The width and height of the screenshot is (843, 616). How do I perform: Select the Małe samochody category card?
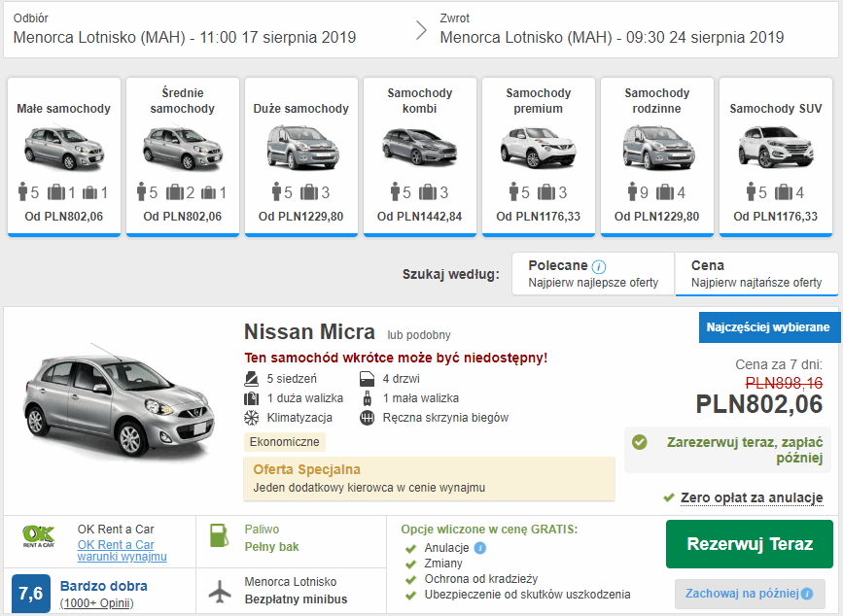(x=64, y=156)
